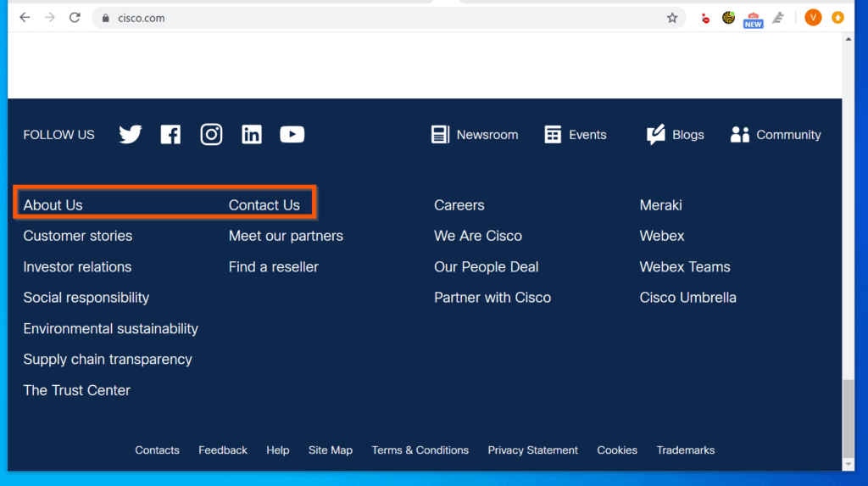Click Events text link
Screen dimensions: 868x486
pyautogui.click(x=587, y=135)
